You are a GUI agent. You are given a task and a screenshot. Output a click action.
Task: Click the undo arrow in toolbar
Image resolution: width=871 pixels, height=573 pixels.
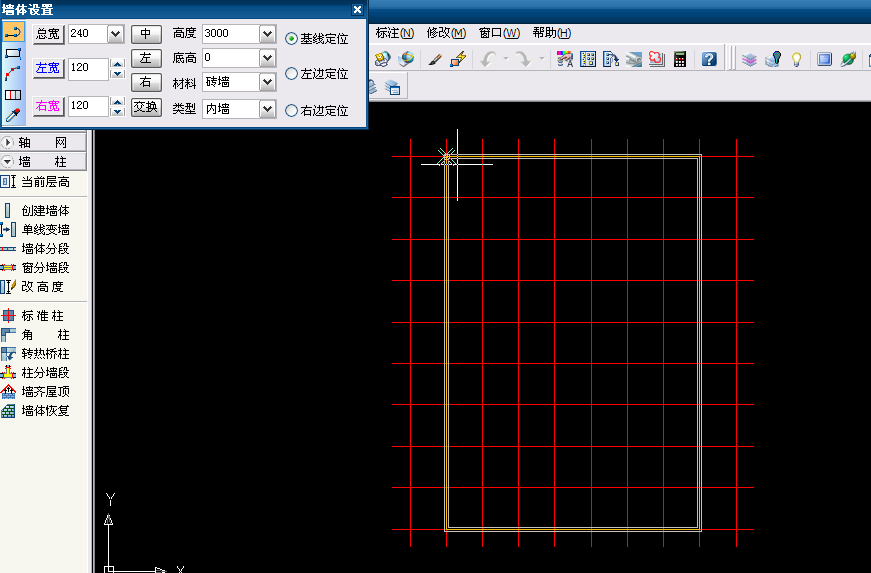(487, 59)
